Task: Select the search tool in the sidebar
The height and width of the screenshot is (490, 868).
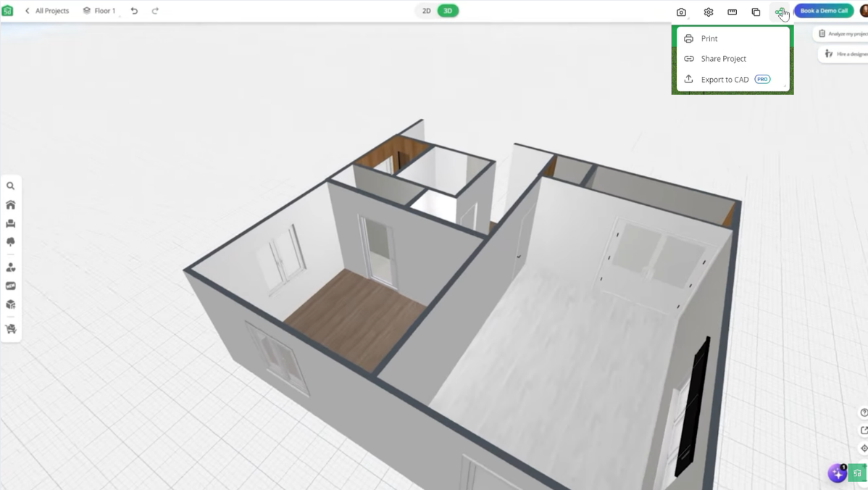Action: tap(10, 186)
